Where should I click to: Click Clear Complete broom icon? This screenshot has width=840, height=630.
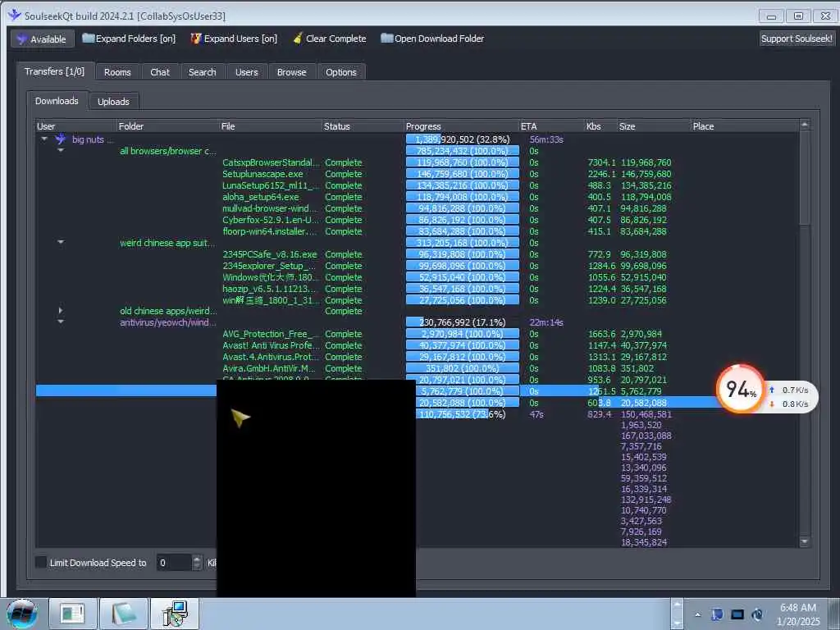(x=298, y=39)
